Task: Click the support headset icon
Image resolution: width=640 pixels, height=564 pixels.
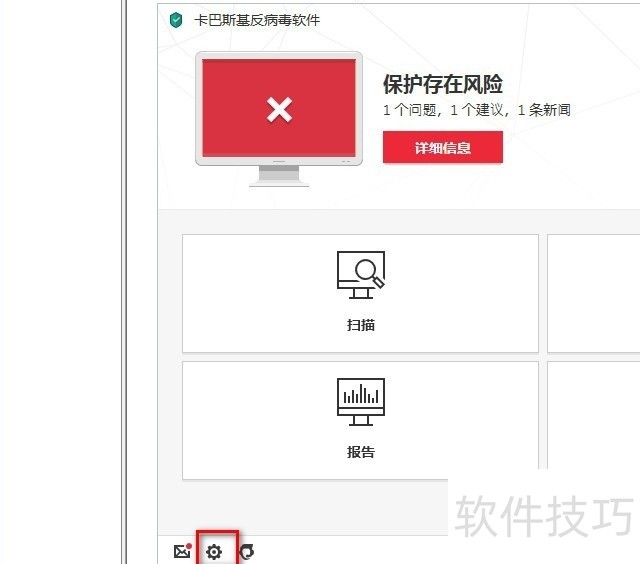Action: [x=246, y=551]
